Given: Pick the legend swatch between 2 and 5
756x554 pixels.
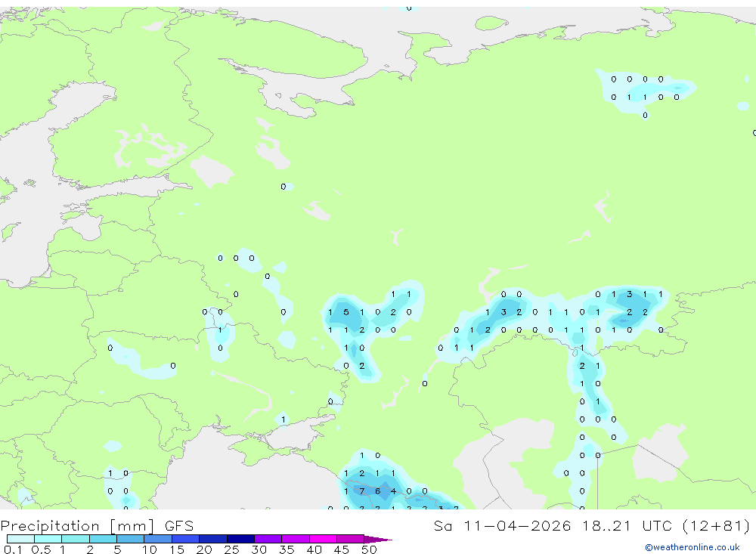Looking at the screenshot, I should pyautogui.click(x=103, y=539).
